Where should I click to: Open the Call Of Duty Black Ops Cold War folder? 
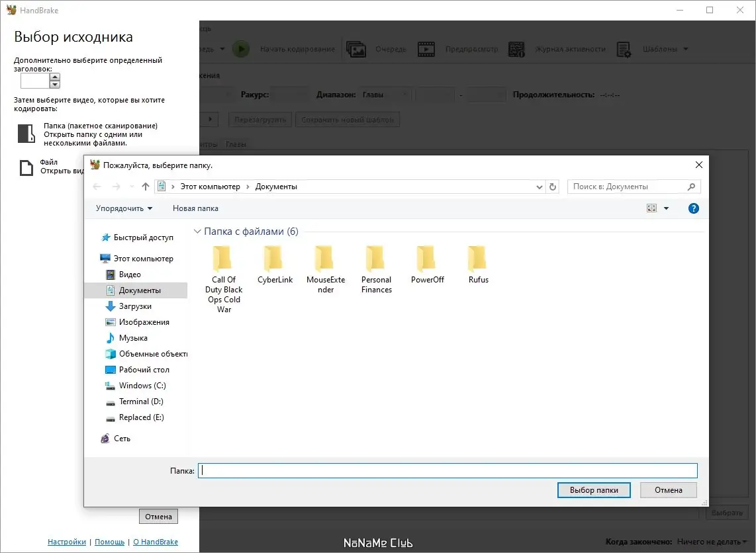[x=223, y=279]
